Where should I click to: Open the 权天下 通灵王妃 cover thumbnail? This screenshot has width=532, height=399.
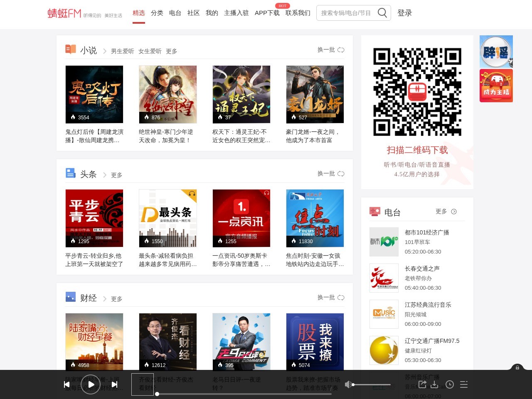point(241,94)
